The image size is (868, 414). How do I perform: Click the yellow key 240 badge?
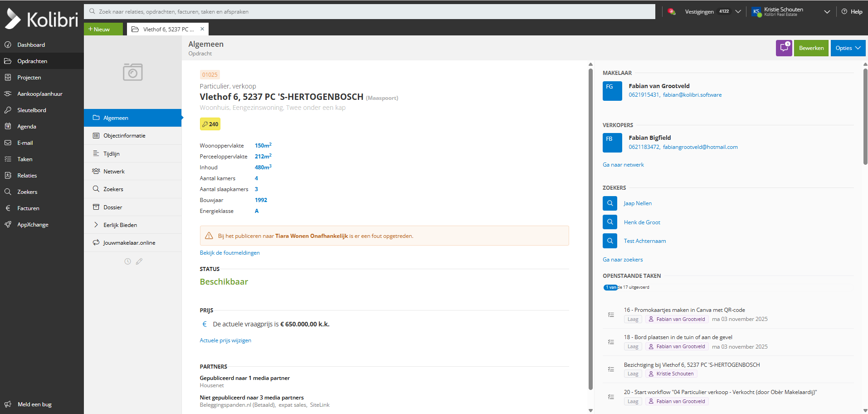click(x=210, y=124)
